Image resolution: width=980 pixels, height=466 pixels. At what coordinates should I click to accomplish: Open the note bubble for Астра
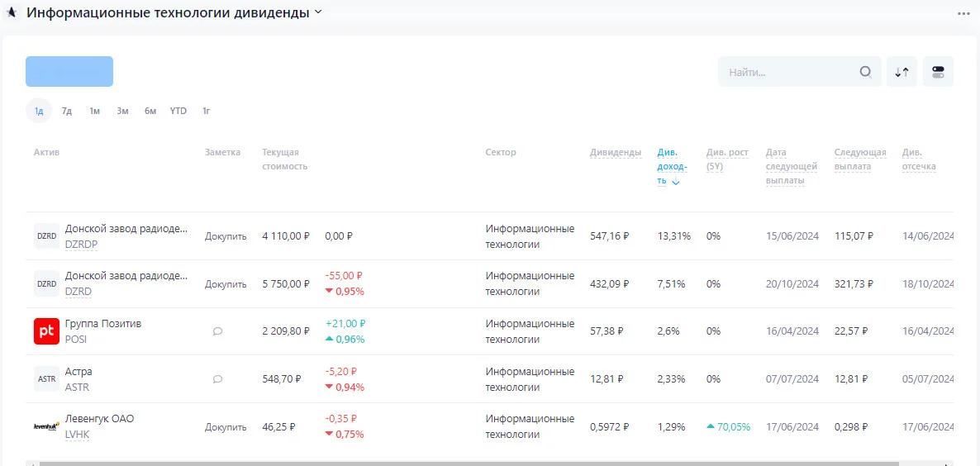pos(217,379)
